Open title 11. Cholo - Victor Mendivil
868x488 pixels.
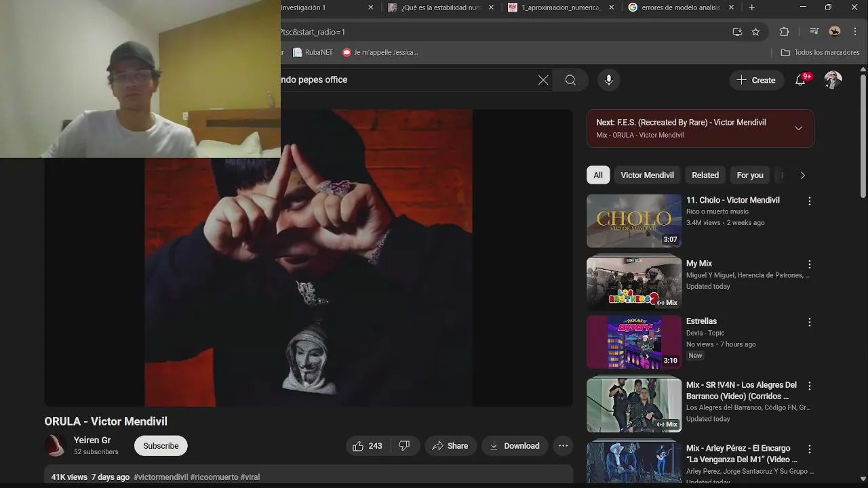point(733,200)
